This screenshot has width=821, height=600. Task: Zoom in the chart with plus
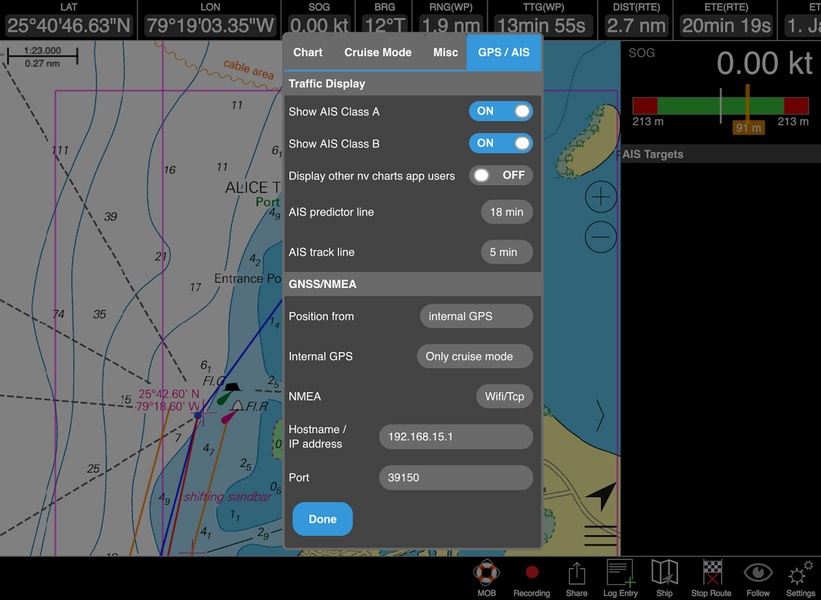[601, 197]
